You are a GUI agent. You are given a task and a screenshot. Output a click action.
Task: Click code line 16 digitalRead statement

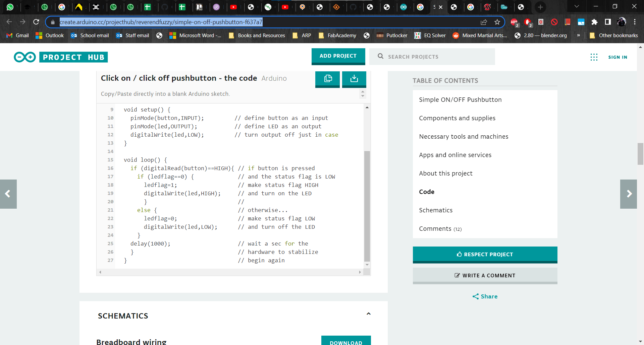pyautogui.click(x=182, y=168)
